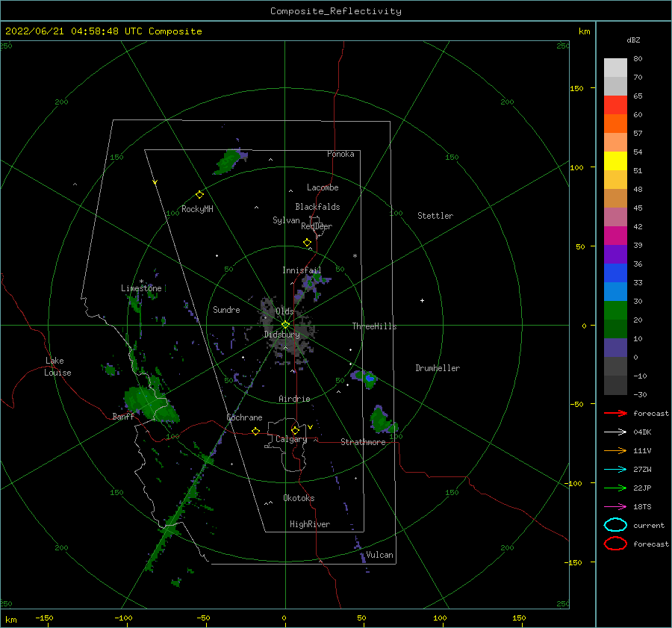Select the blue 33–36 dBZ swatch
The image size is (672, 628).
coord(615,273)
